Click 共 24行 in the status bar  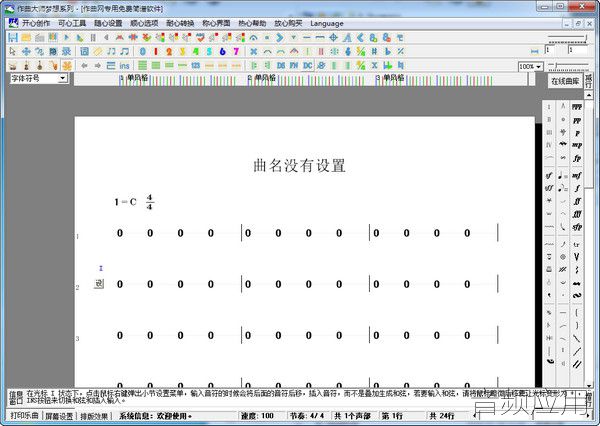441,416
